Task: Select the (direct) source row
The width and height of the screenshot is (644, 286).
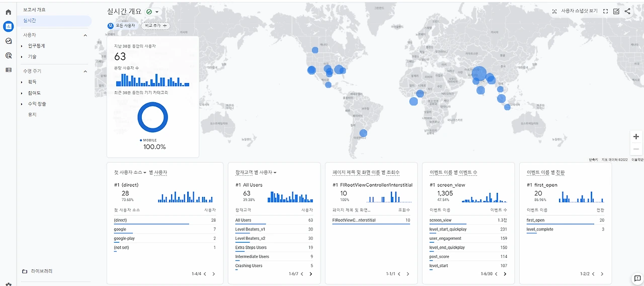Action: (x=165, y=220)
